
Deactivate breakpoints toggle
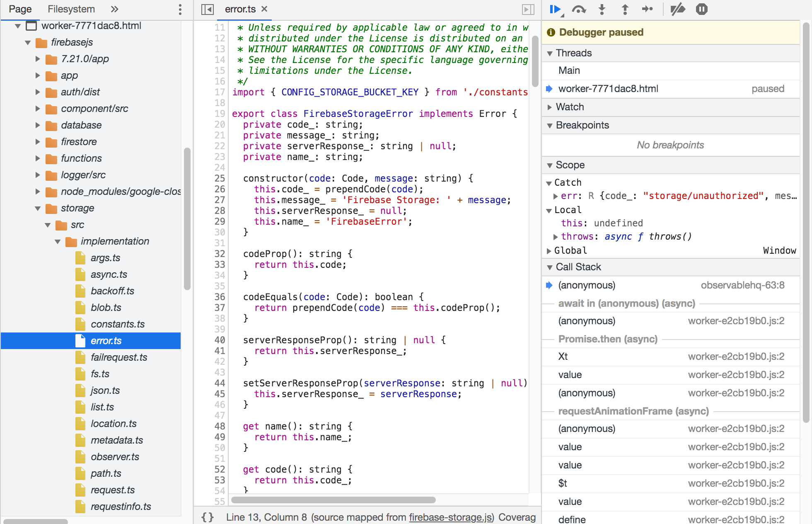coord(678,9)
